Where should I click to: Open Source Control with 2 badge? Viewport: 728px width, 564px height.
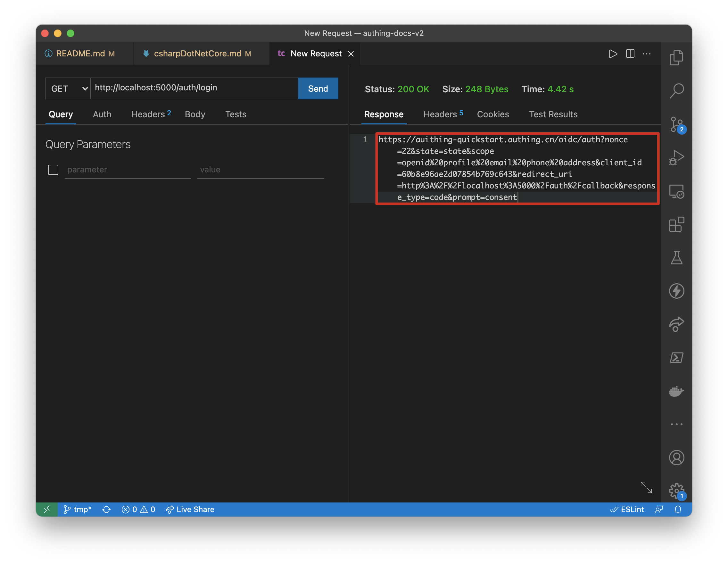pyautogui.click(x=676, y=124)
